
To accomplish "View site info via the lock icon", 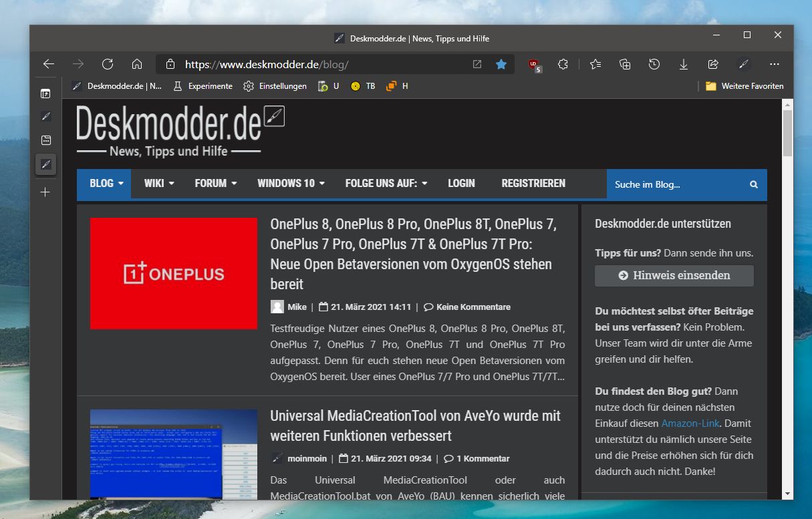I will click(170, 64).
